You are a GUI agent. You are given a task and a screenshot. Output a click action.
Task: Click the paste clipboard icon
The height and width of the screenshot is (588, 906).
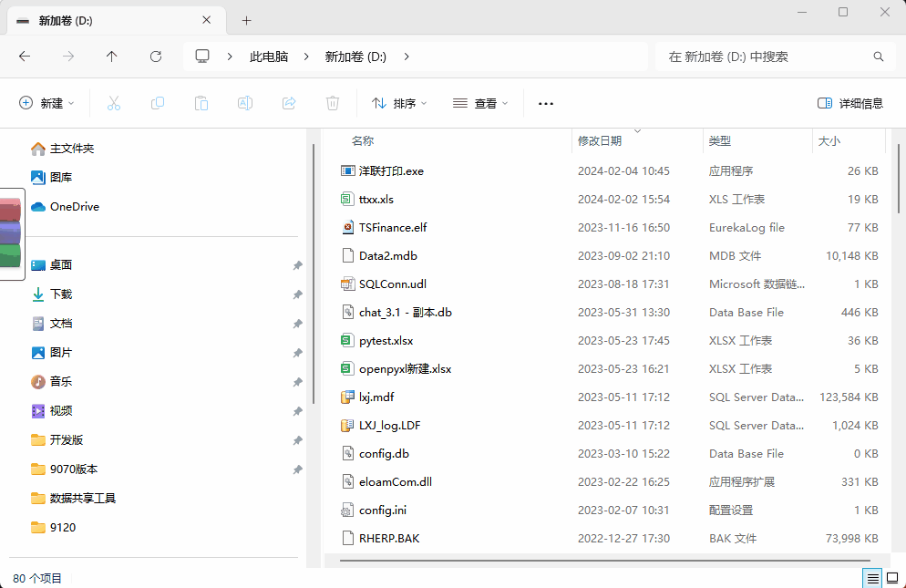click(201, 103)
